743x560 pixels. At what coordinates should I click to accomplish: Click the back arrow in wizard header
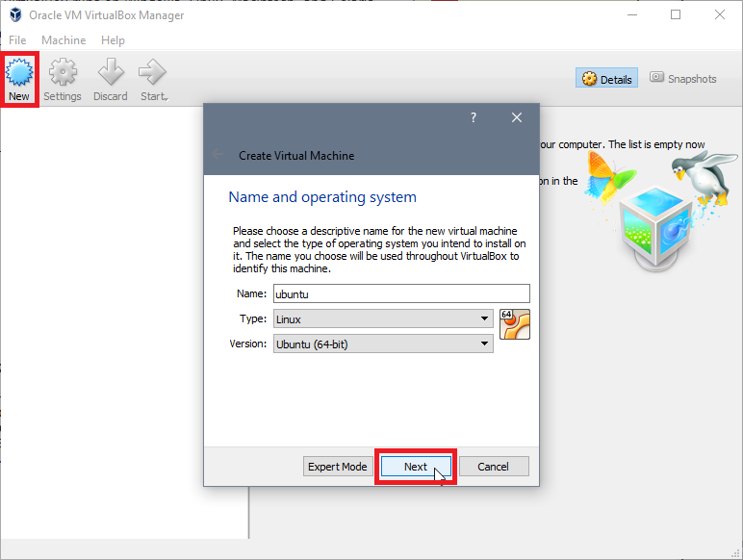point(218,154)
